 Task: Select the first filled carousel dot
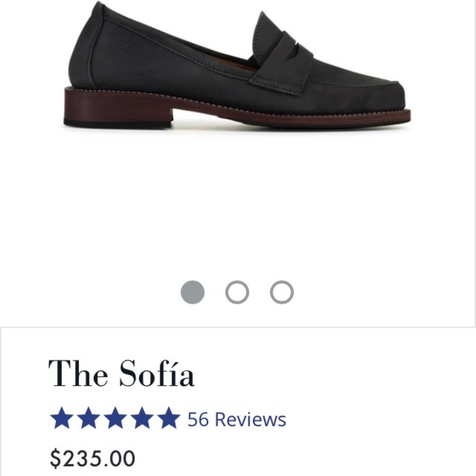(193, 292)
